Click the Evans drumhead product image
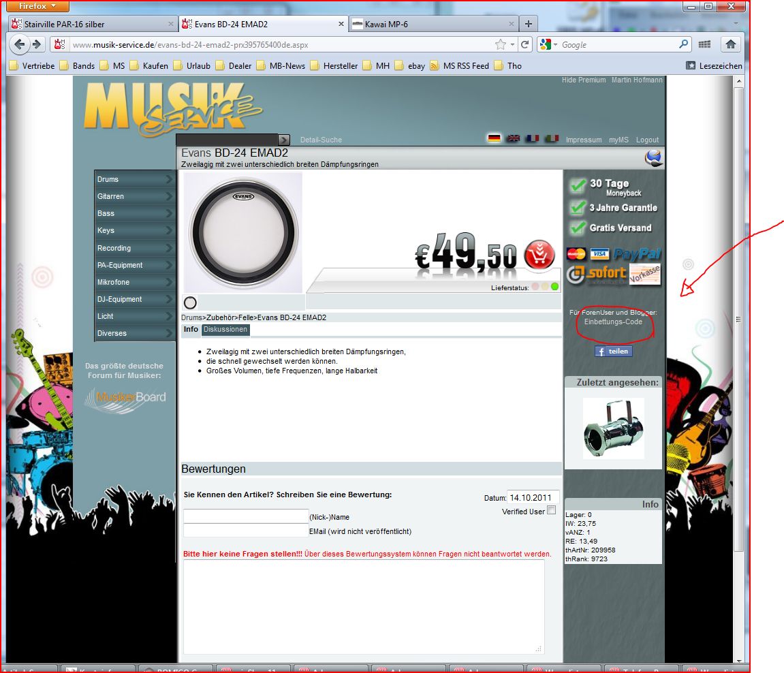Viewport: 784px width, 673px height. click(x=243, y=232)
